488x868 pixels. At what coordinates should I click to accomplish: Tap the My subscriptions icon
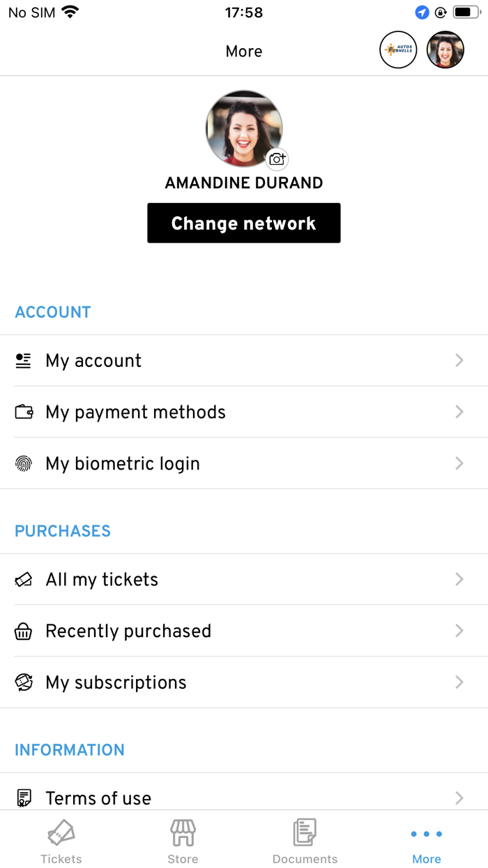[x=24, y=682]
